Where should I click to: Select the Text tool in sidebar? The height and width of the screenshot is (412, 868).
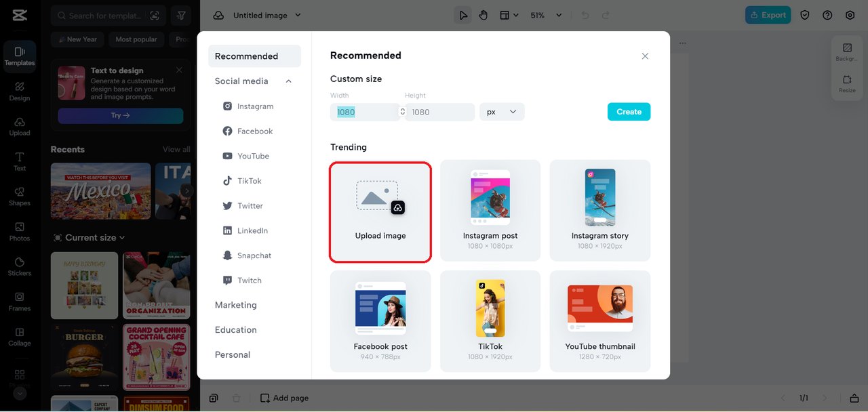click(x=20, y=162)
